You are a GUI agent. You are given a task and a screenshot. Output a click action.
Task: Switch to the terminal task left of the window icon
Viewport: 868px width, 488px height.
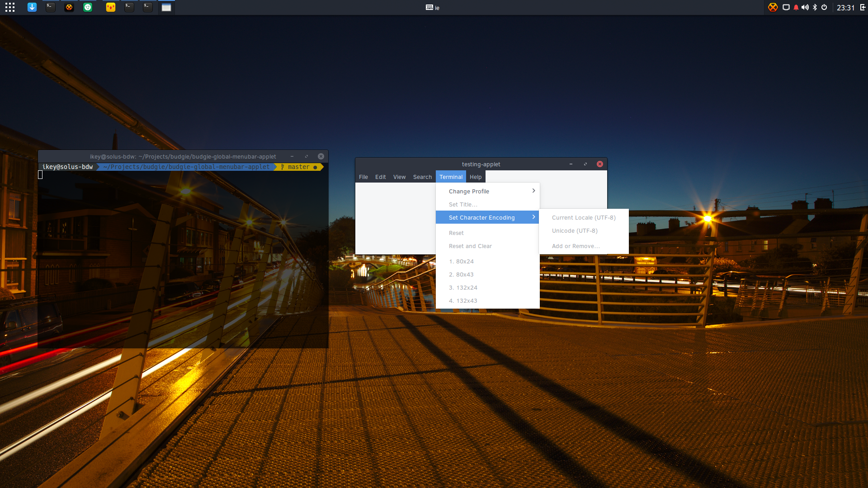[x=148, y=7]
